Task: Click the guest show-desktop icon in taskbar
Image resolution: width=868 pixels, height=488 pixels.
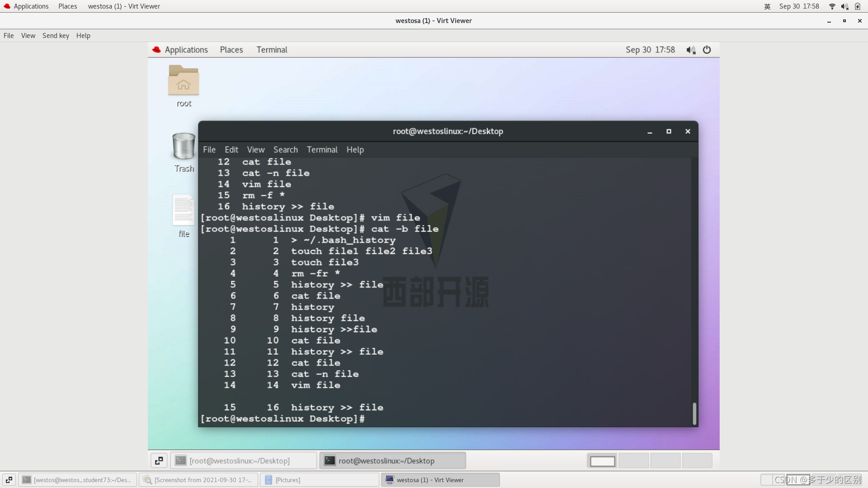Action: click(159, 460)
